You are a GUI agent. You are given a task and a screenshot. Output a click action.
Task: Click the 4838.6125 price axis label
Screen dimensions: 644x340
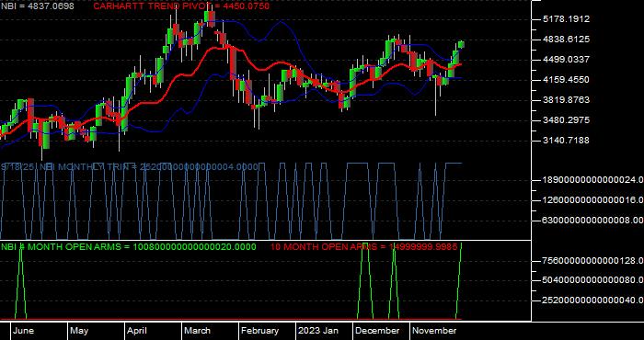click(x=566, y=39)
